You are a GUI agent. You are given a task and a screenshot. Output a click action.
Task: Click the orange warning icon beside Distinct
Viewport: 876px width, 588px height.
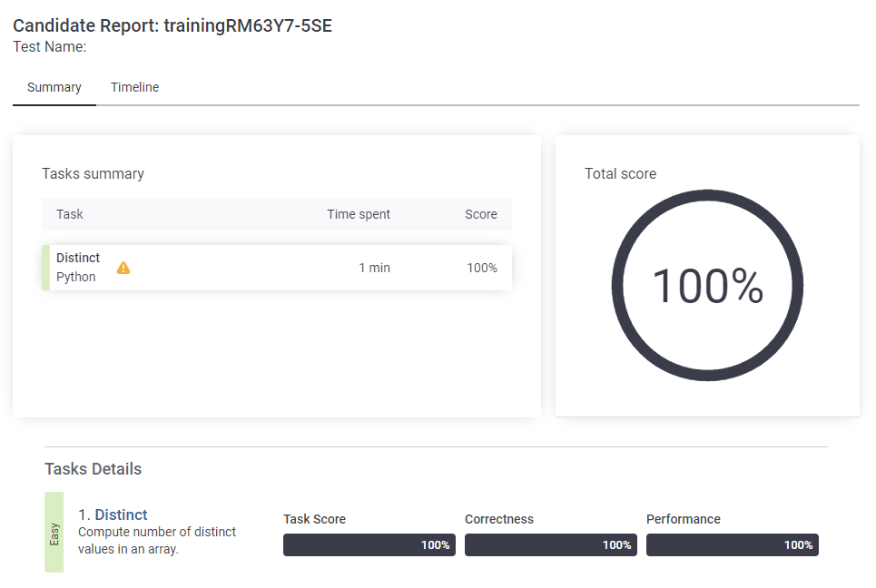coord(123,268)
